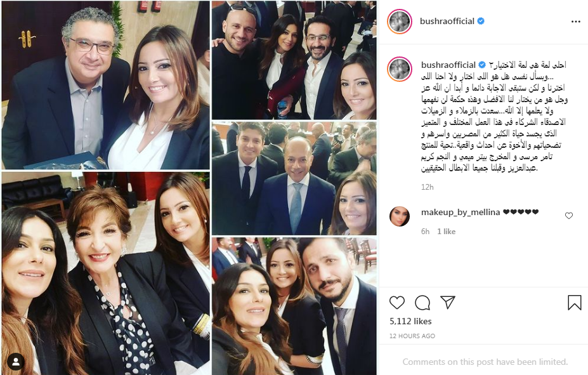Click the verified badge in header
The image size is (588, 375).
click(481, 22)
